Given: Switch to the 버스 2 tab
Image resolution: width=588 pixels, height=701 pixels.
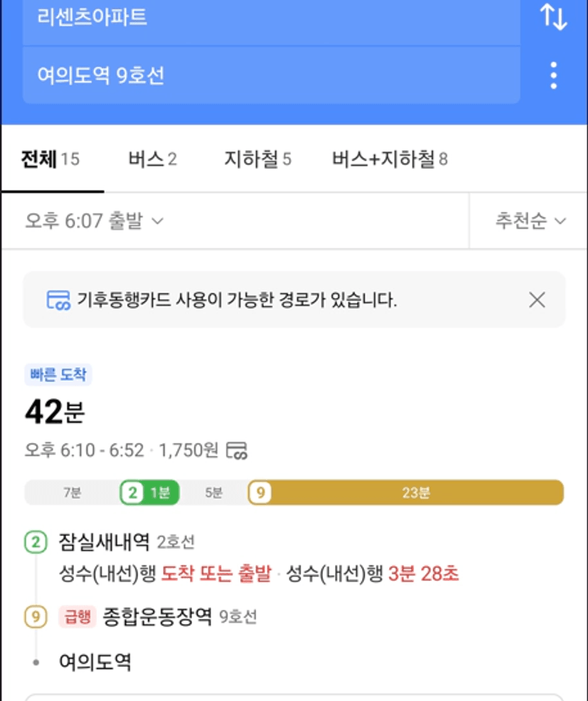Looking at the screenshot, I should point(152,159).
